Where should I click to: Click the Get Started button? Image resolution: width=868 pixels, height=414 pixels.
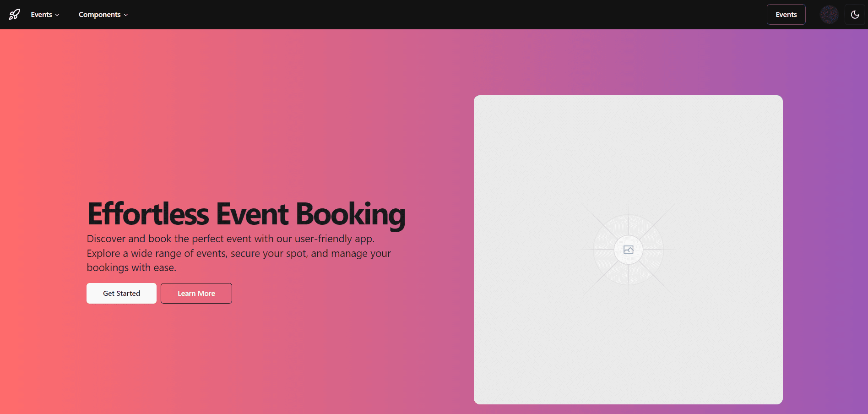(x=121, y=293)
